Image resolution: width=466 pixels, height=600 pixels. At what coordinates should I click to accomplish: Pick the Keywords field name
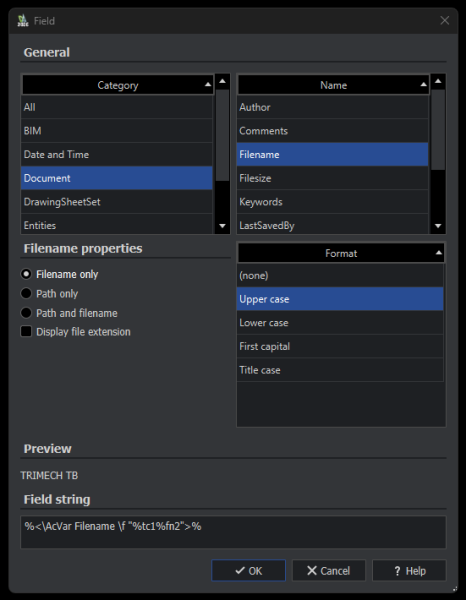332,202
